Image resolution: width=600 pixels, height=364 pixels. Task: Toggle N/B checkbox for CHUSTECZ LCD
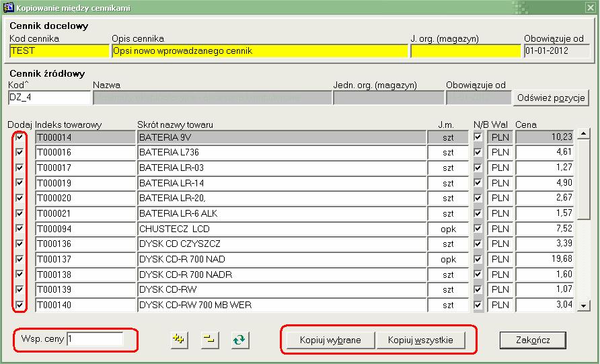(478, 229)
